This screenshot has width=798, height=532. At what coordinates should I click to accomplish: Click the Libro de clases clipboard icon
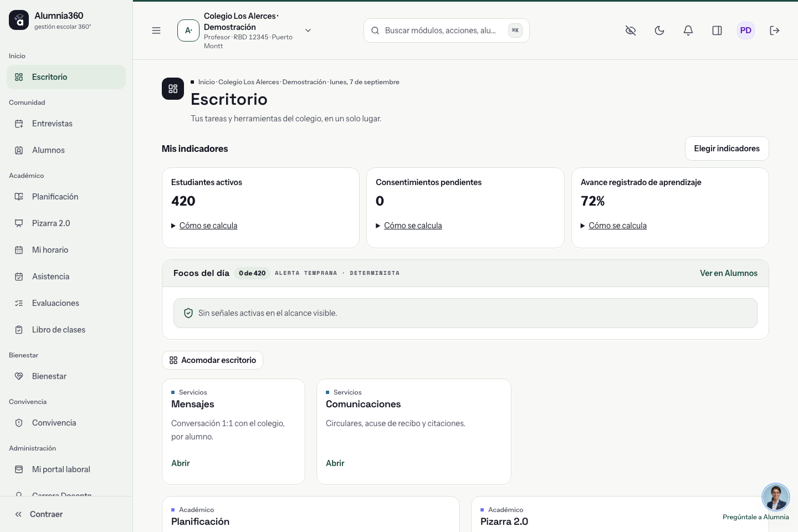click(19, 330)
